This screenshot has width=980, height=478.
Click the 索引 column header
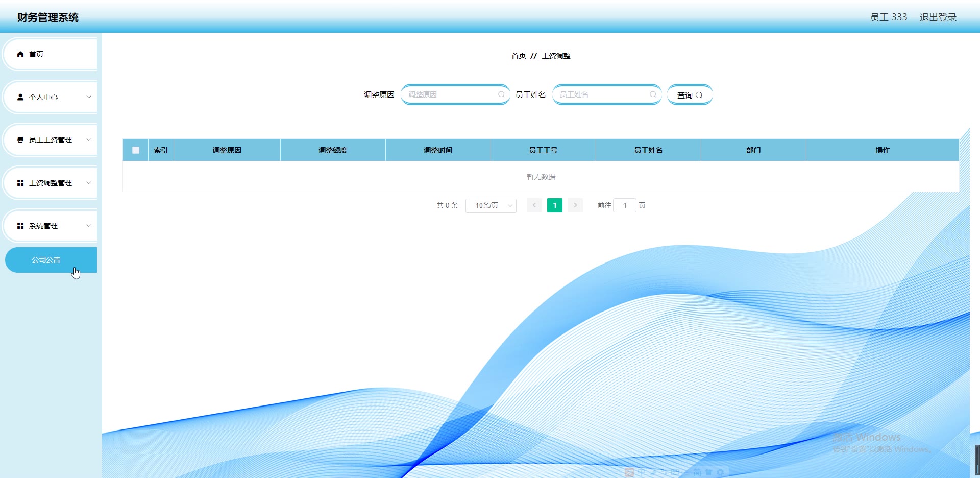pyautogui.click(x=161, y=150)
